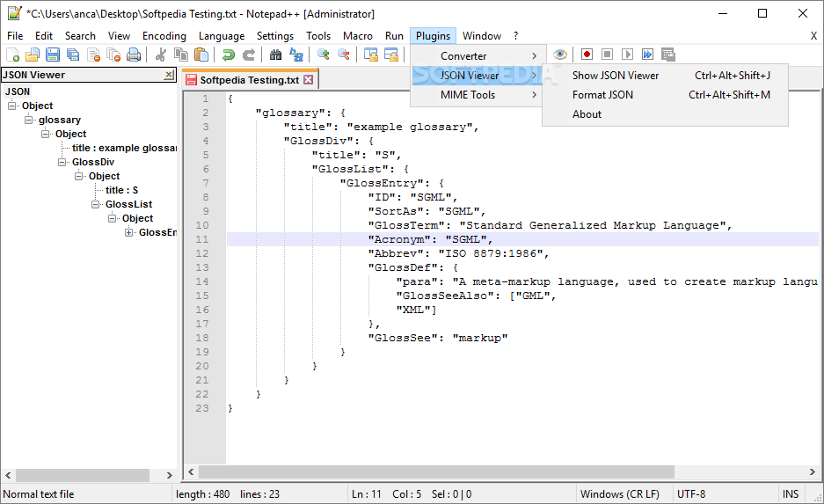
Task: Print the document with printer icon
Action: [x=134, y=55]
